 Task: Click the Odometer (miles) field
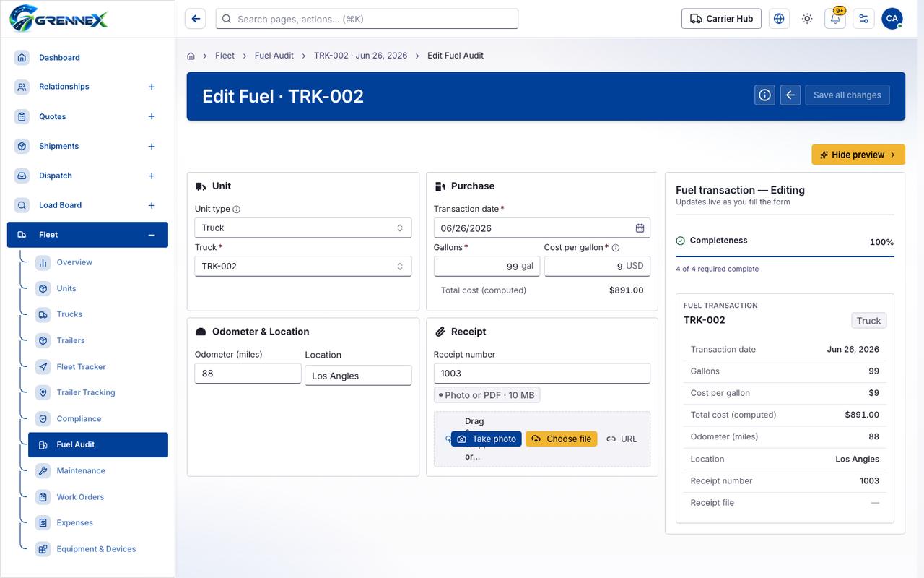point(248,374)
